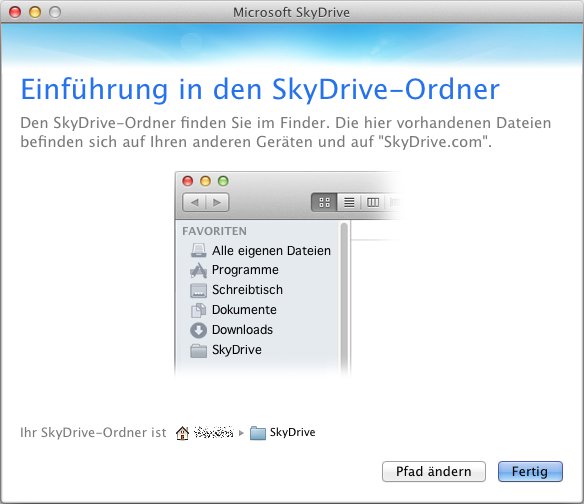Click the home folder icon in path
This screenshot has height=504, width=584.
pyautogui.click(x=182, y=432)
